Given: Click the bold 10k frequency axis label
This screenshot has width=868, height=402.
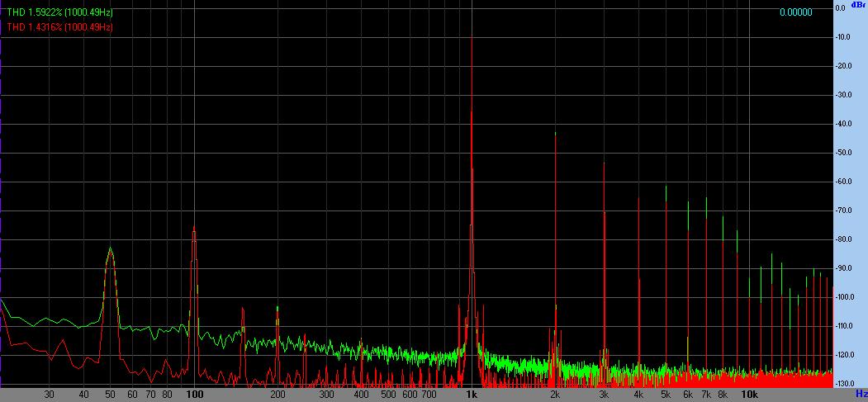Looking at the screenshot, I should pyautogui.click(x=749, y=395).
